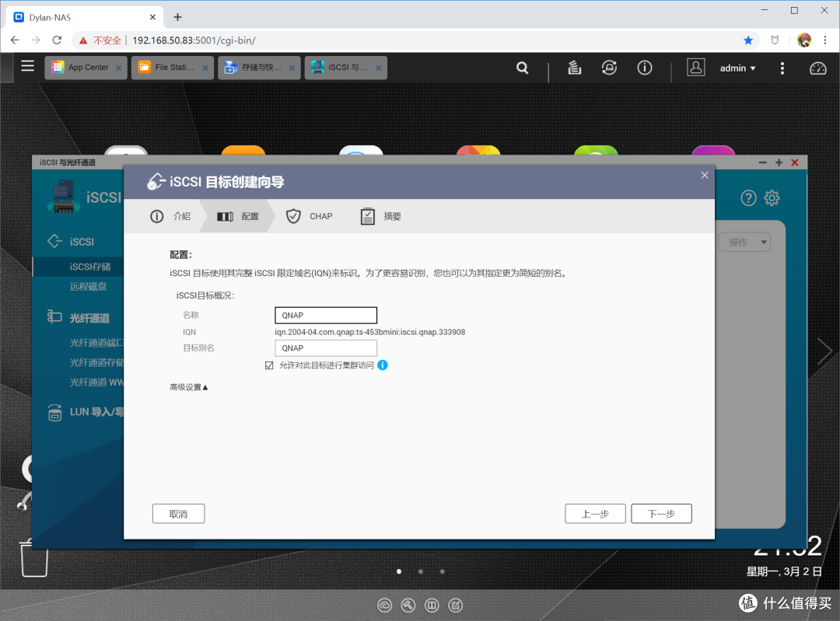
Task: Open the iSCSI window settings gear icon
Action: tap(772, 198)
